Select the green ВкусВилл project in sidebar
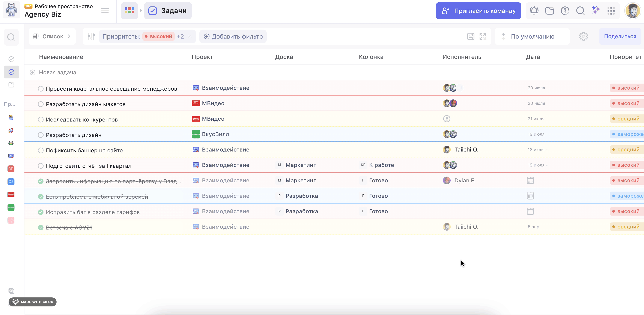Screen dimensions: 644x315 pyautogui.click(x=11, y=207)
